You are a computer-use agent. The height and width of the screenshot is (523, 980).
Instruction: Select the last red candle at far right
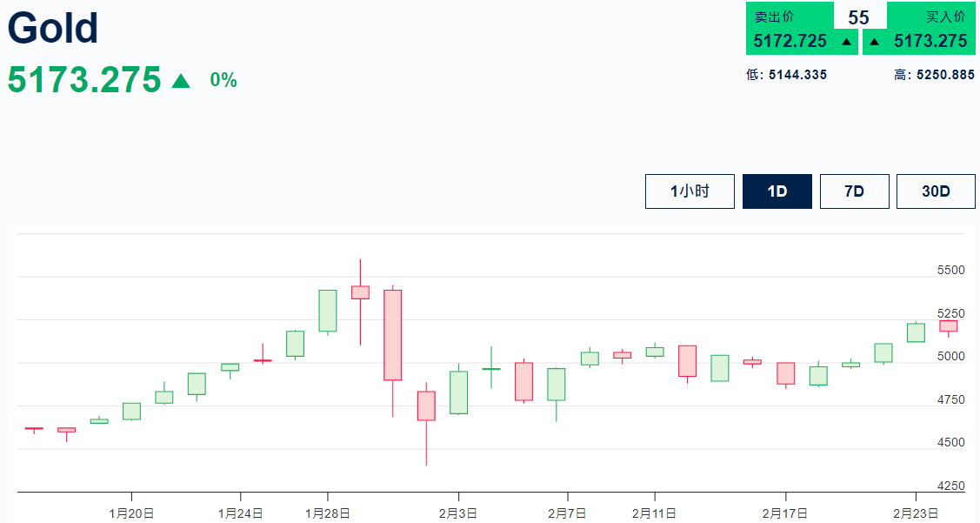[948, 325]
